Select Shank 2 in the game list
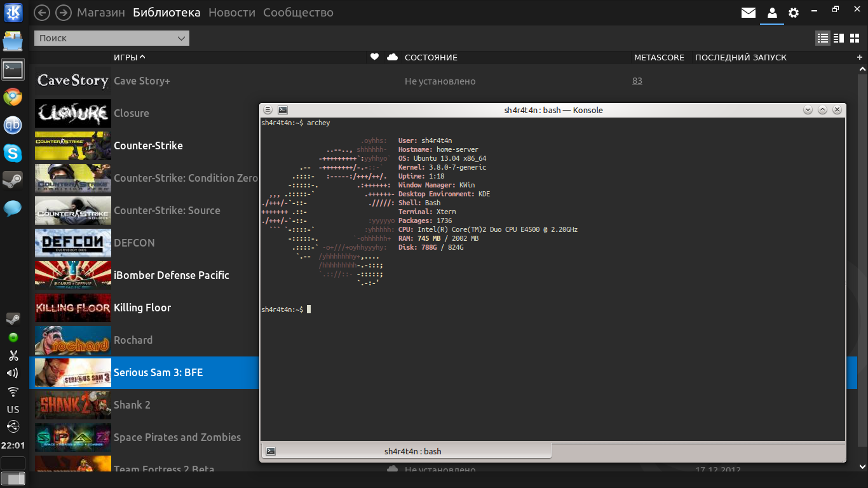This screenshot has width=868, height=488. (132, 405)
